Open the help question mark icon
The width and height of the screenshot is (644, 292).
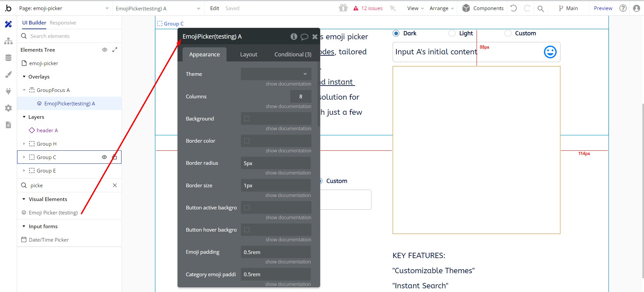point(623,8)
